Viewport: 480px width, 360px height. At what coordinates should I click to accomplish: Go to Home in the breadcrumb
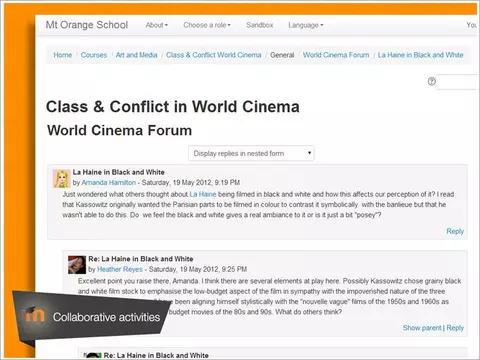(63, 55)
